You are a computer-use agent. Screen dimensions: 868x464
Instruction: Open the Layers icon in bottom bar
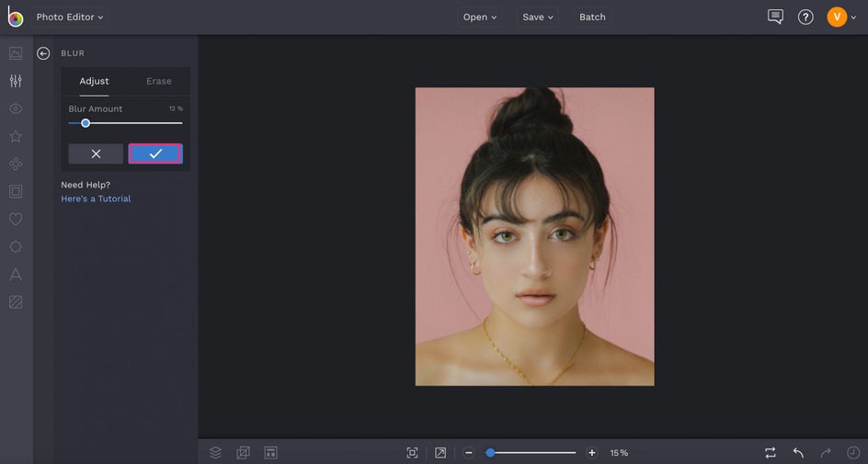[x=215, y=452]
